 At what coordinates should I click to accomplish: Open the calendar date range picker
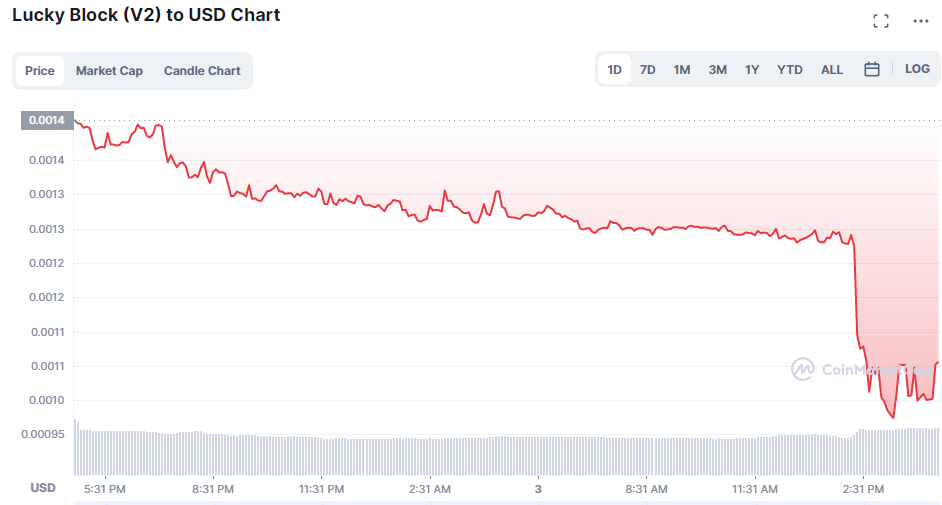[871, 69]
